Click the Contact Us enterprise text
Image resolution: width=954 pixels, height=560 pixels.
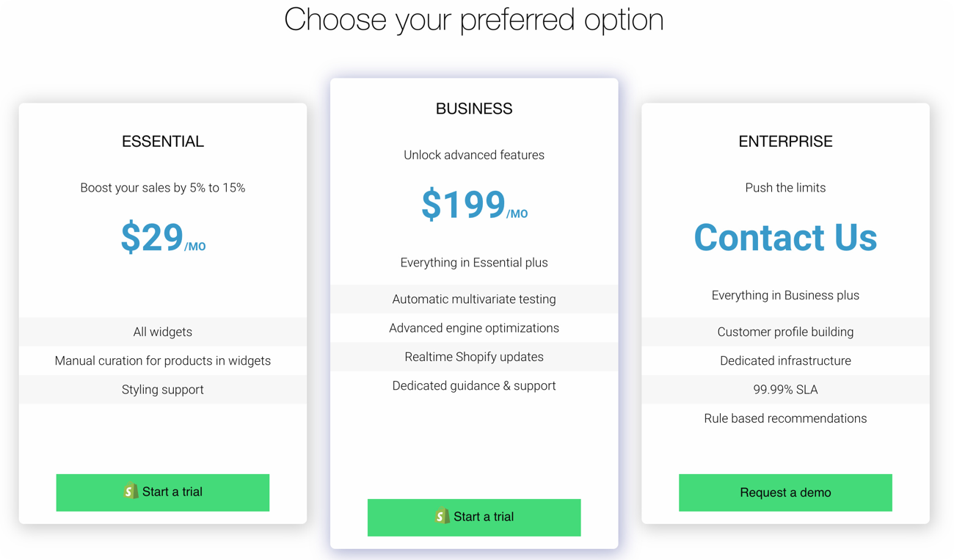(x=785, y=238)
